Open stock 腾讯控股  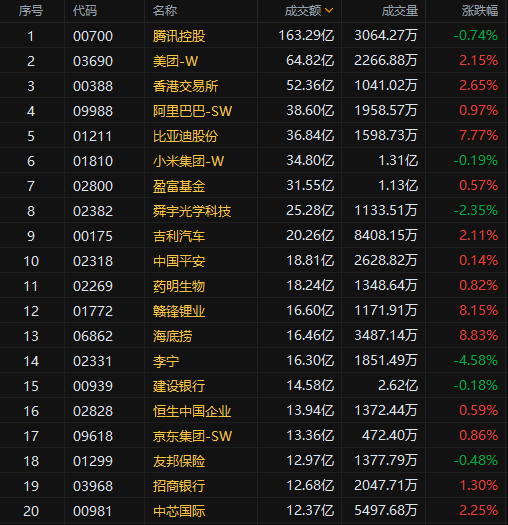click(179, 36)
